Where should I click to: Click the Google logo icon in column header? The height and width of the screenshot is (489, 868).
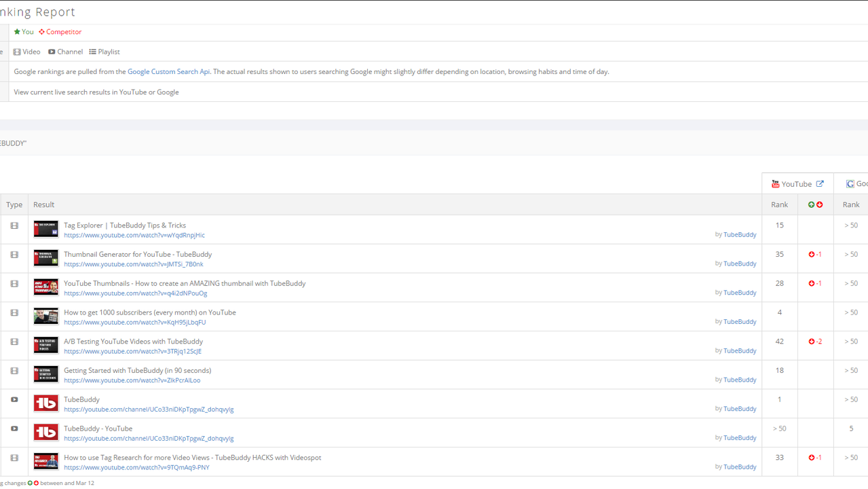(850, 184)
